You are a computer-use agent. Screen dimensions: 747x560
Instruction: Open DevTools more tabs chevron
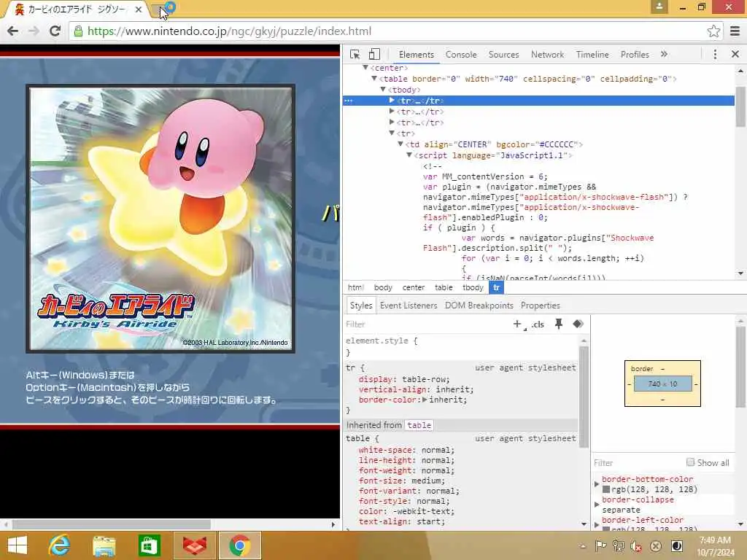coord(664,54)
